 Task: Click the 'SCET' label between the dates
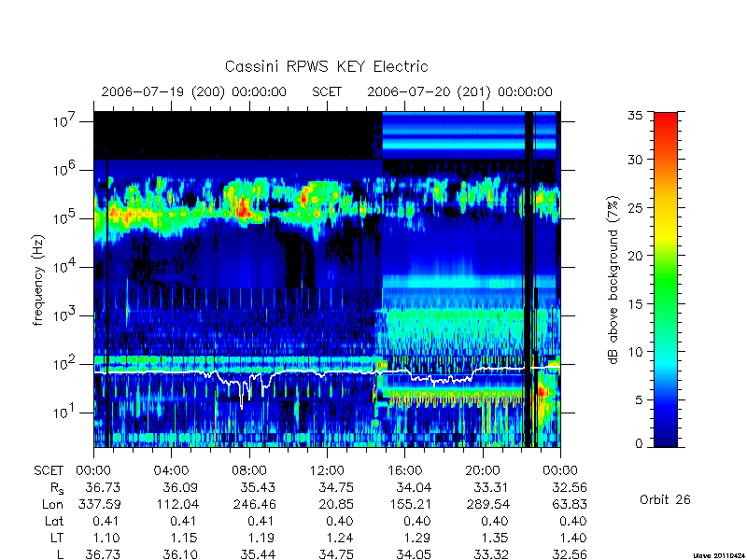point(327,91)
